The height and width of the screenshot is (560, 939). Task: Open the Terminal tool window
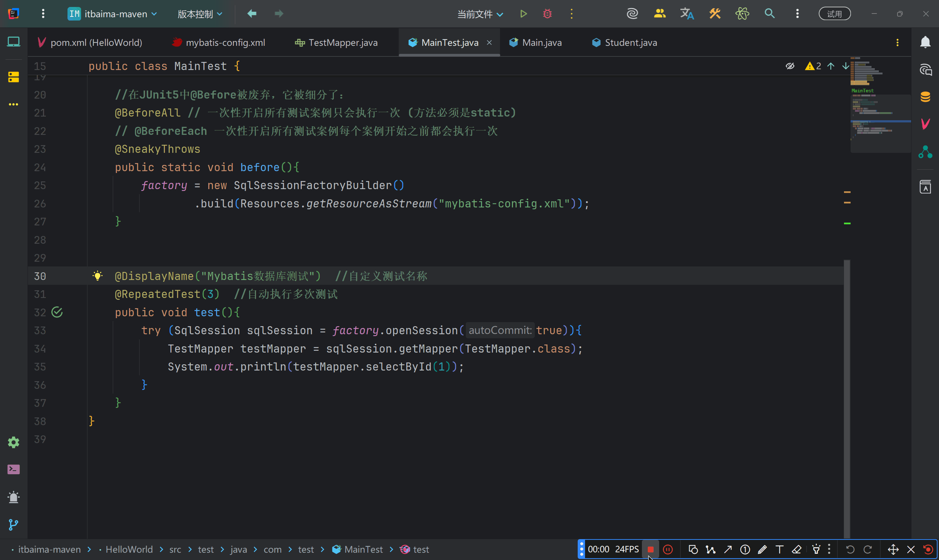tap(14, 469)
